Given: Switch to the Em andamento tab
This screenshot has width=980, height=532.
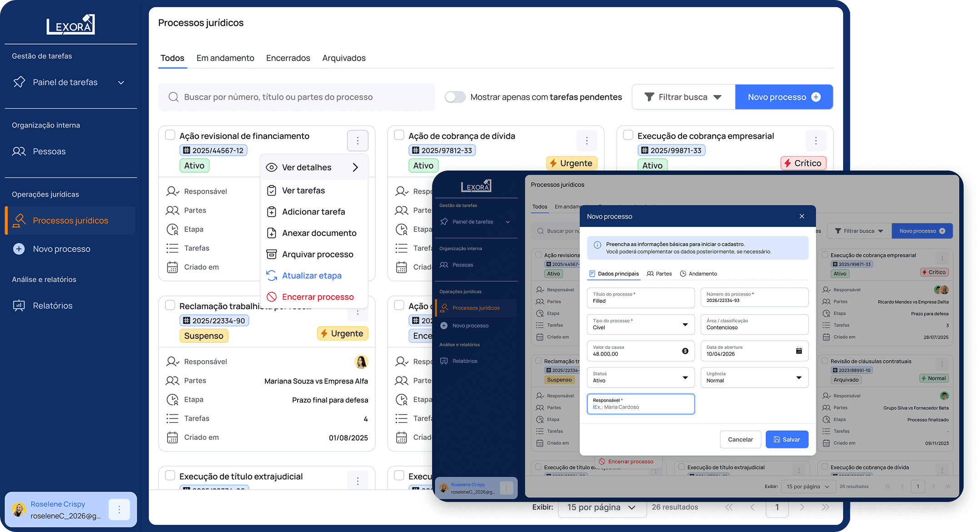Looking at the screenshot, I should [x=225, y=58].
